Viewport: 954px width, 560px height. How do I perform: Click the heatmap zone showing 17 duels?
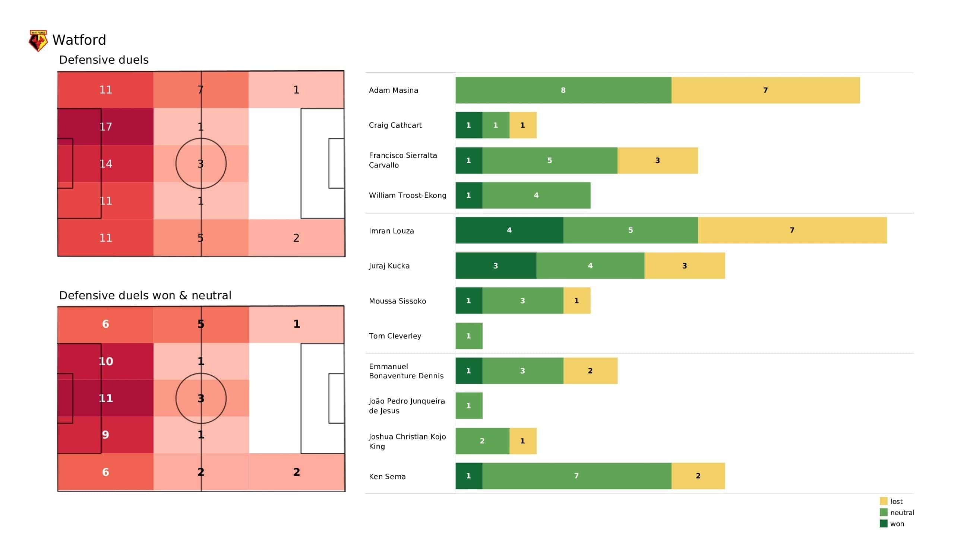105,127
